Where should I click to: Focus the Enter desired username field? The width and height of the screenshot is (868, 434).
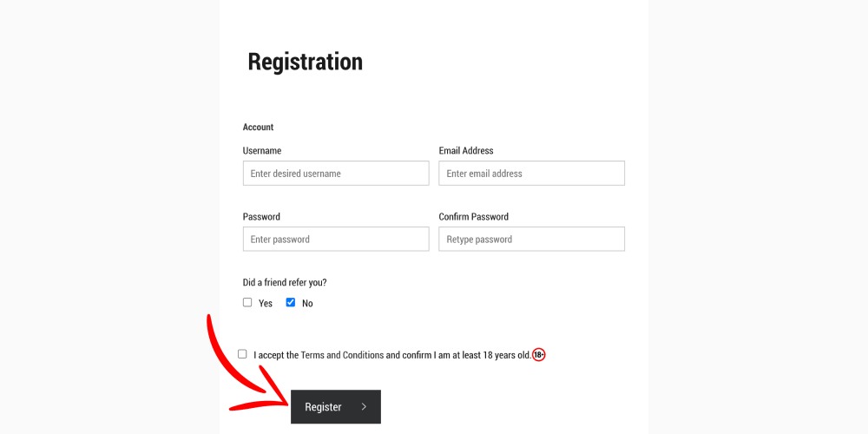336,174
